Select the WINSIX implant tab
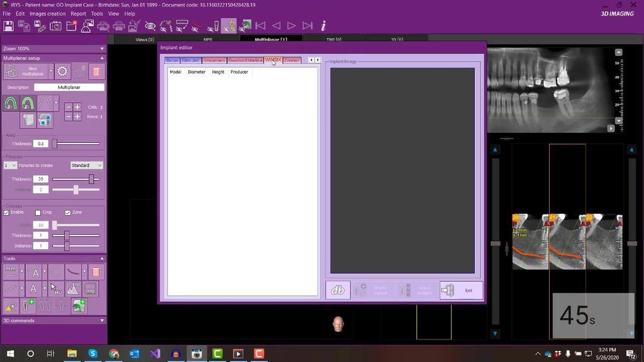This screenshot has width=644, height=362. tap(273, 60)
